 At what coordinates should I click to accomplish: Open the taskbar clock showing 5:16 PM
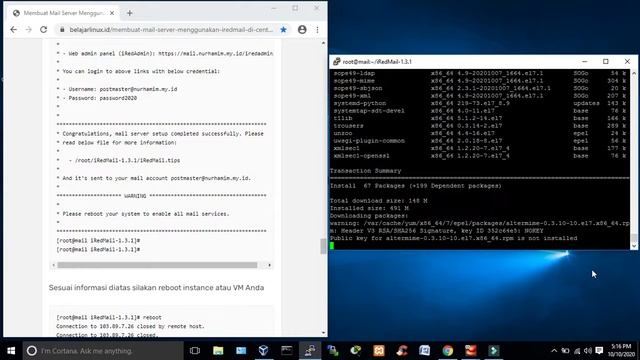(x=621, y=351)
